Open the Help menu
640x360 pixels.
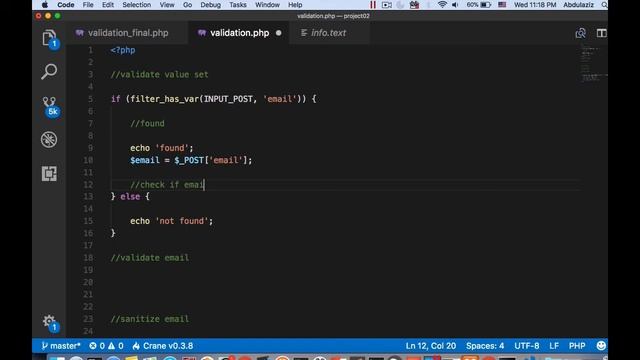point(295,5)
